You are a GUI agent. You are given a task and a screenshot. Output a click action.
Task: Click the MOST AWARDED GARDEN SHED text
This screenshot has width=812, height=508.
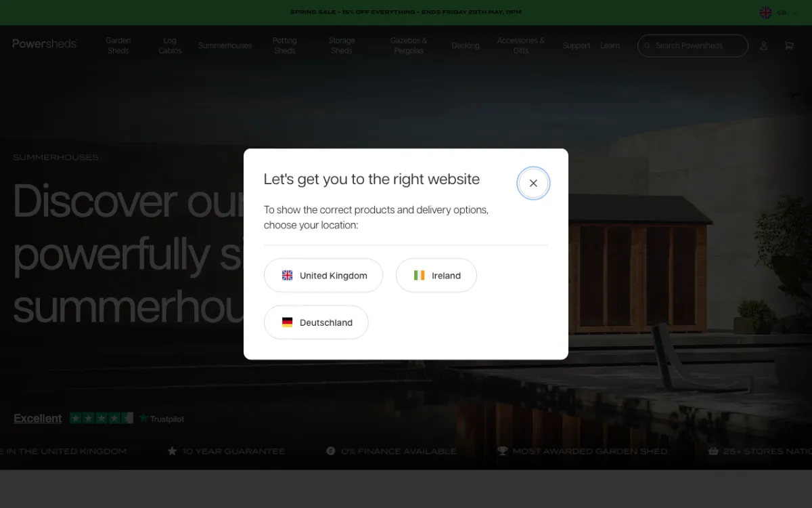click(590, 451)
